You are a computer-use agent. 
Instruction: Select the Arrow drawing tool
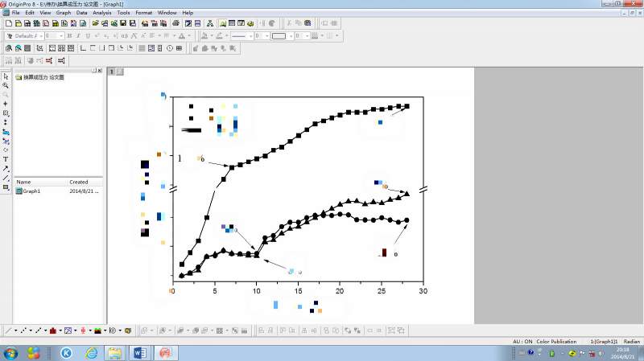(6, 169)
